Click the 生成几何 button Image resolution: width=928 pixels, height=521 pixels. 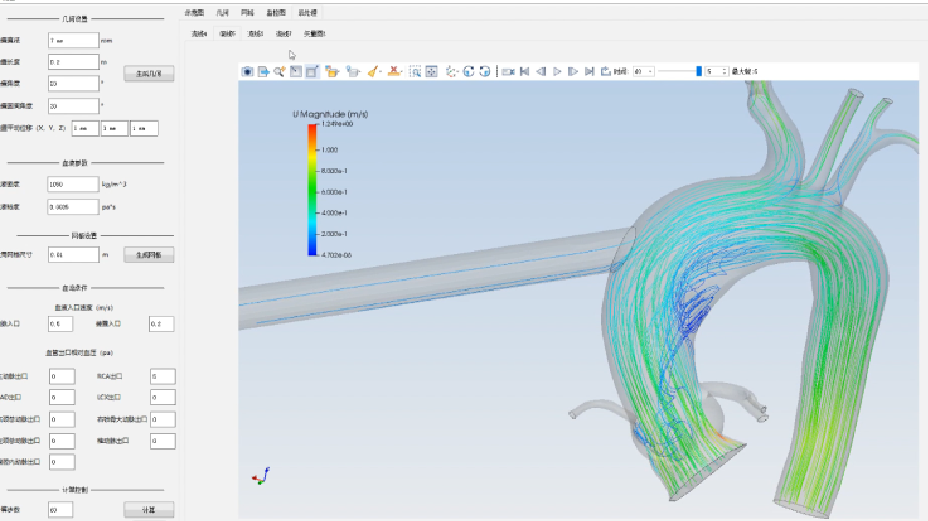point(149,73)
